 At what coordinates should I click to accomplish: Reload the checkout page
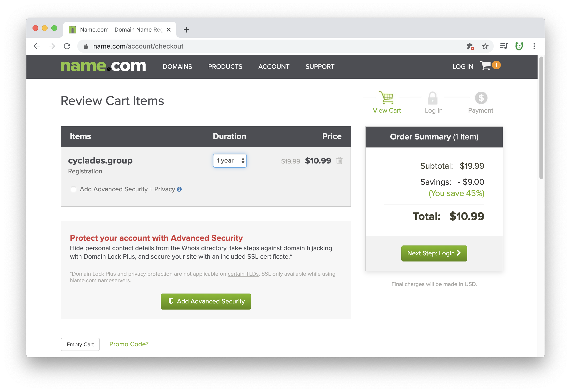[67, 46]
